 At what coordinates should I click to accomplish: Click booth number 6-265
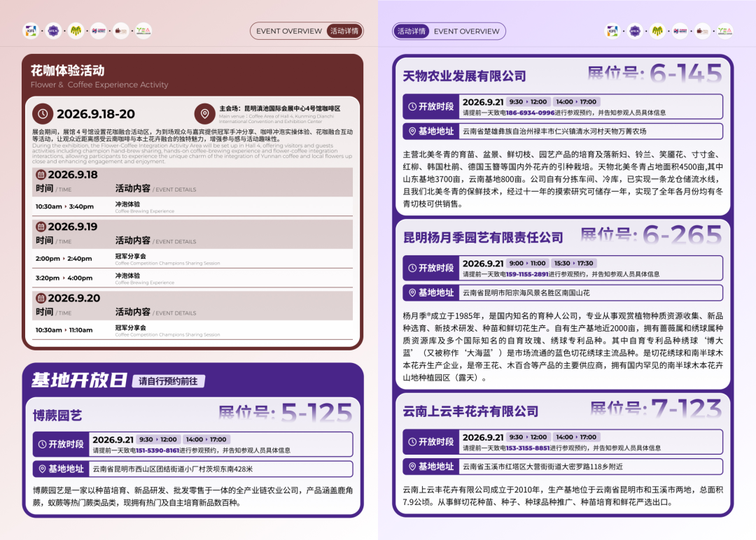click(x=682, y=235)
